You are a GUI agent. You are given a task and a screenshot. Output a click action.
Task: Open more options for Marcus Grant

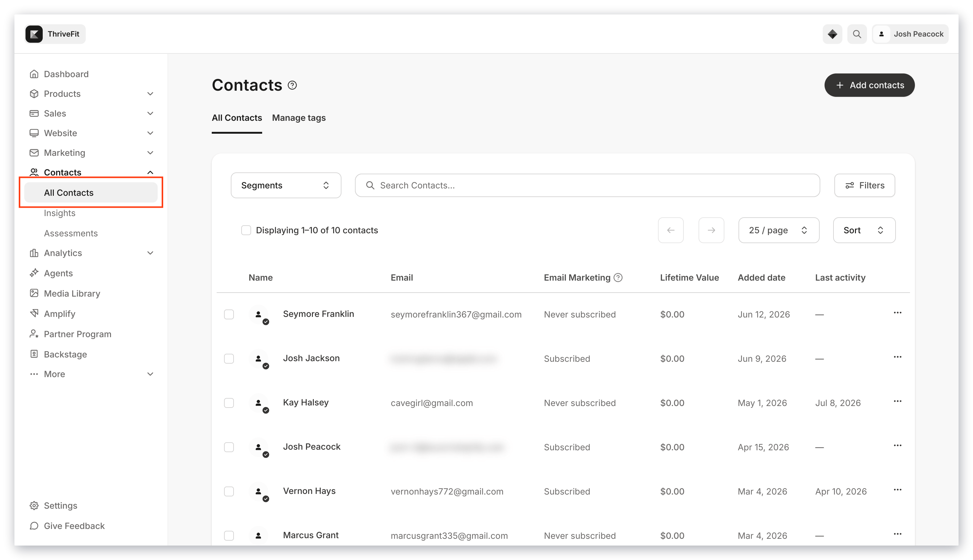tap(897, 534)
